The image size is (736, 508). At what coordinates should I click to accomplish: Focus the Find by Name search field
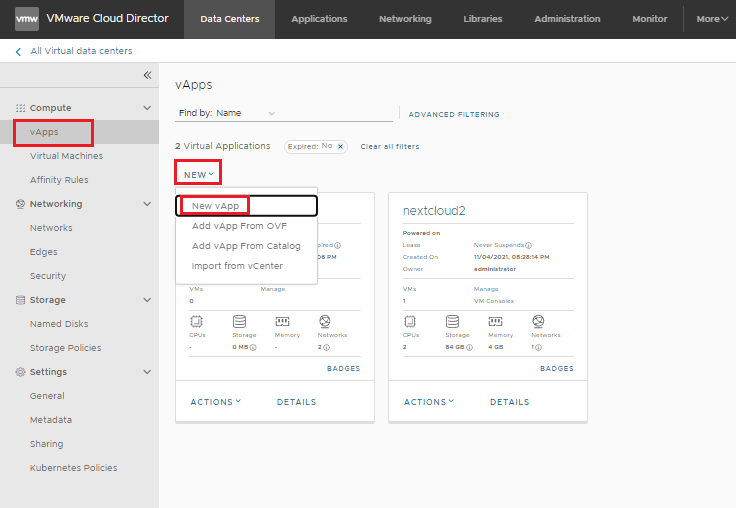336,113
